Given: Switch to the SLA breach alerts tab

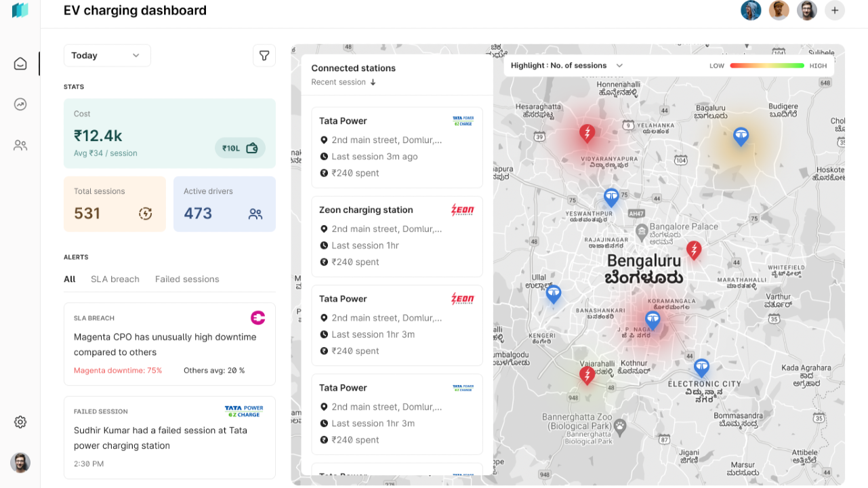Looking at the screenshot, I should (x=115, y=279).
